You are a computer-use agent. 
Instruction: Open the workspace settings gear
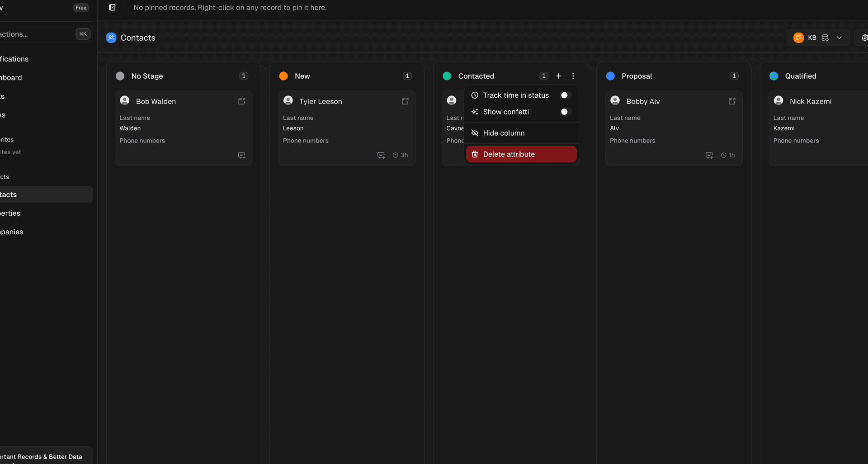(865, 38)
